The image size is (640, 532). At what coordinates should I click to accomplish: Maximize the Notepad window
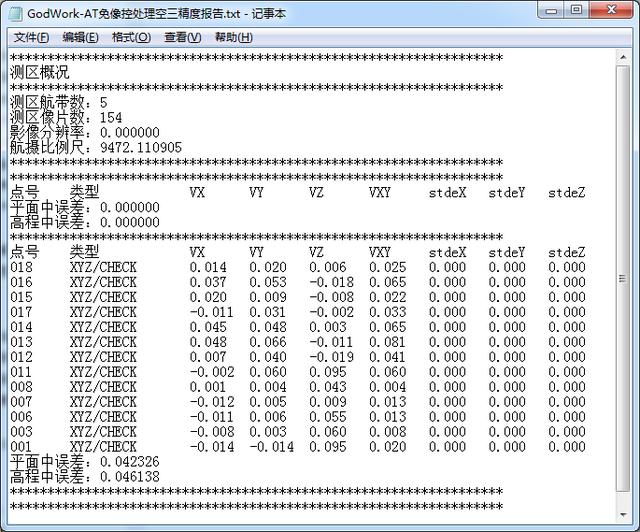(577, 10)
